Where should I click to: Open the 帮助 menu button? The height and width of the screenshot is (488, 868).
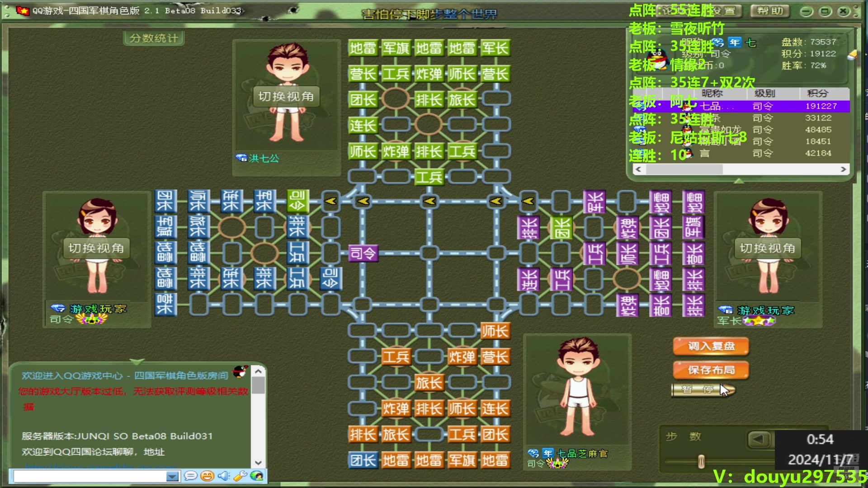point(770,11)
